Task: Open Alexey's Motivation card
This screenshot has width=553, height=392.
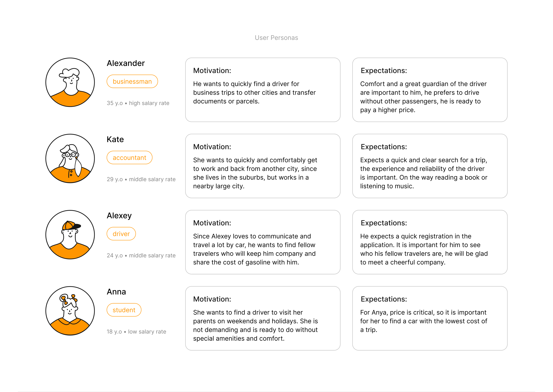Action: pos(263,242)
